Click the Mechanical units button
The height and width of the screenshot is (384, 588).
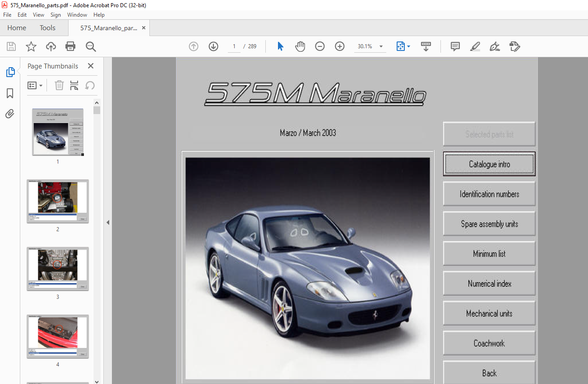pos(489,313)
